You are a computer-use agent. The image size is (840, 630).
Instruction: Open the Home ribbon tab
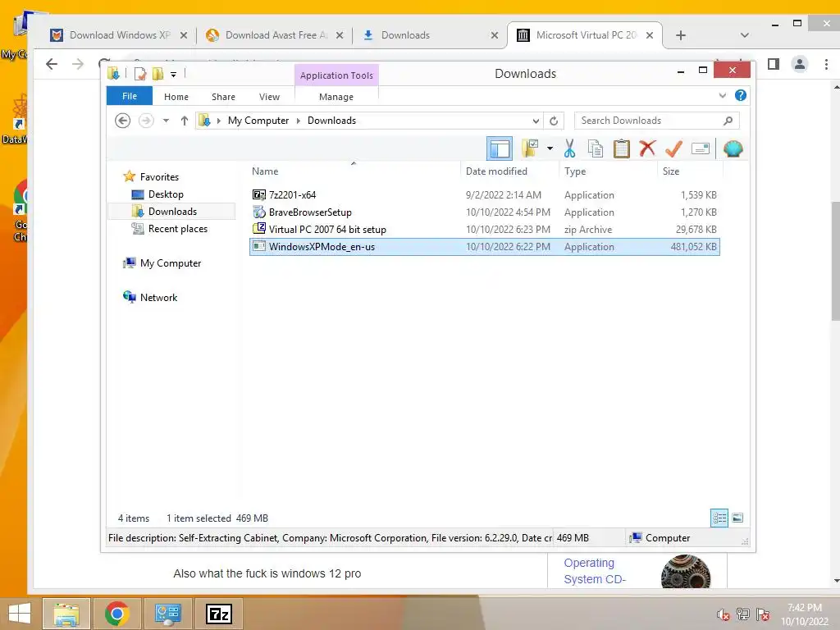(x=176, y=97)
